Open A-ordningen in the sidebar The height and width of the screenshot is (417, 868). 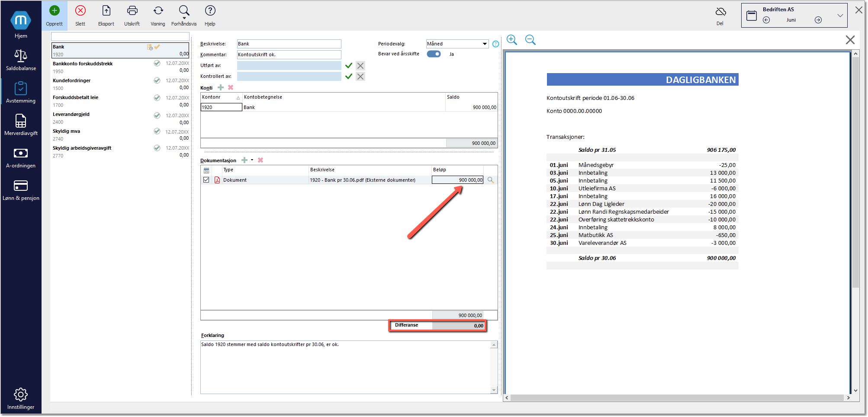(21, 157)
